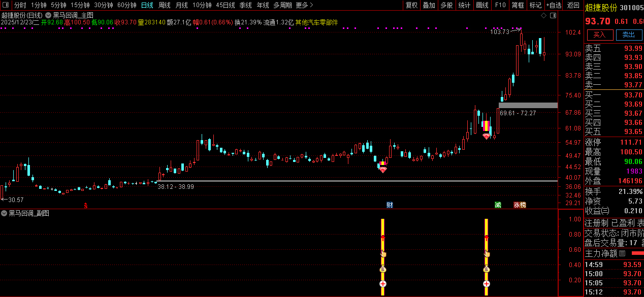Toggle the right info panel icon
This screenshot has height=297, width=644.
[x=553, y=16]
